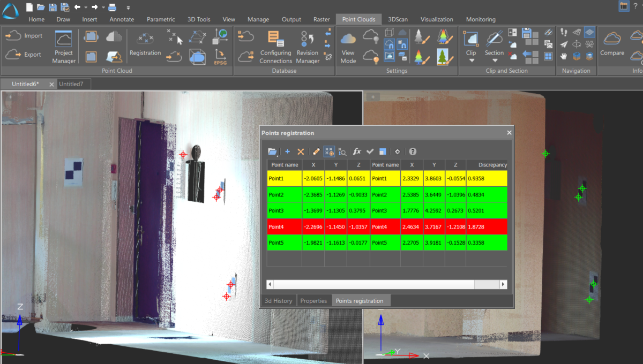
Task: Select the pan hand navigation icon
Action: (564, 56)
